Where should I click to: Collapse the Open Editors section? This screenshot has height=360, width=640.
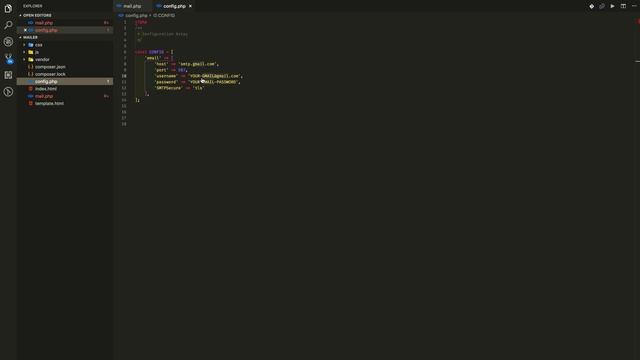[37, 16]
